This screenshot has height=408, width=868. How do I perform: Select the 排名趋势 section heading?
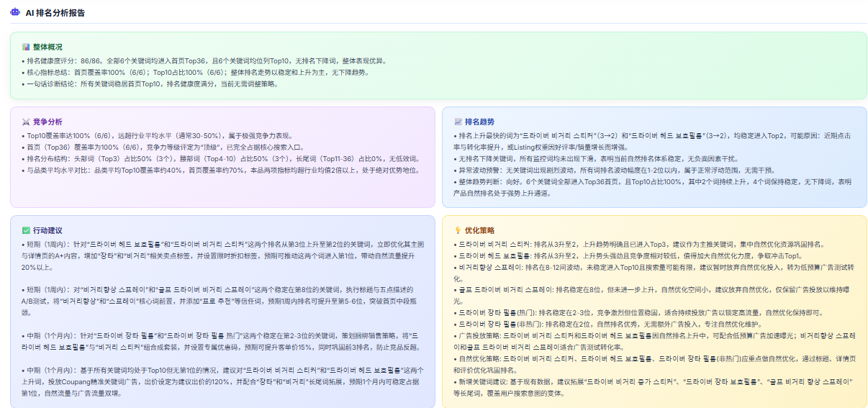[x=479, y=122]
